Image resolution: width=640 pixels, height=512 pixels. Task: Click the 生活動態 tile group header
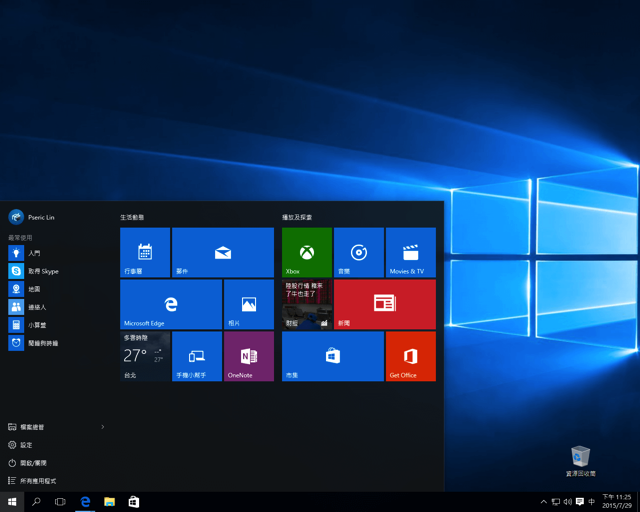(132, 217)
